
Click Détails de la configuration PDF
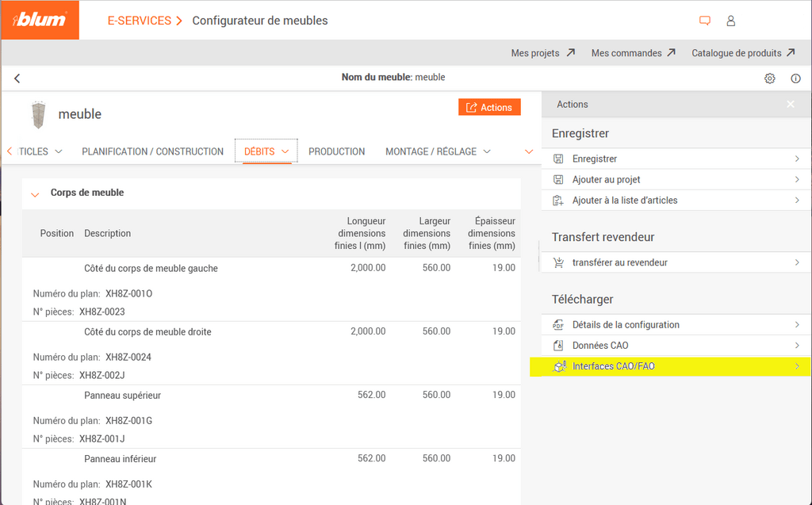625,325
